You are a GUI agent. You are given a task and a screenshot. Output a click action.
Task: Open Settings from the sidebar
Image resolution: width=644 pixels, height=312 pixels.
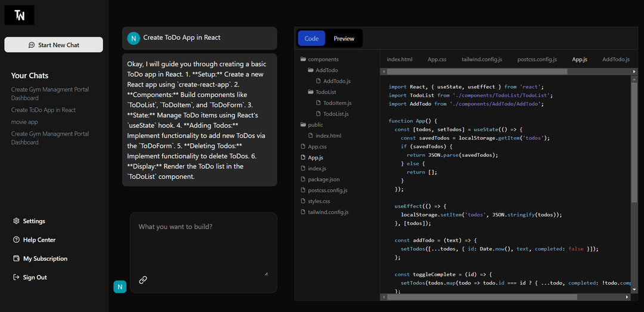29,221
